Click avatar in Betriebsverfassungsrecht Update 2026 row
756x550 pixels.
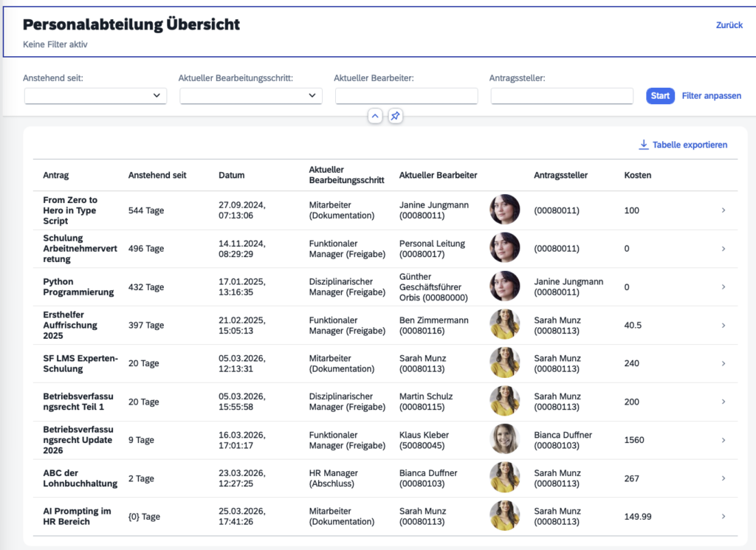point(505,440)
